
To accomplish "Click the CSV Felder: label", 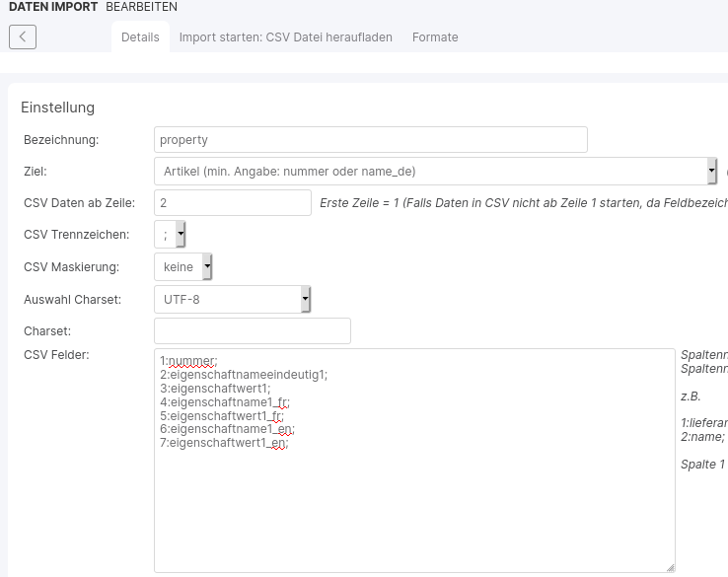I will point(56,355).
